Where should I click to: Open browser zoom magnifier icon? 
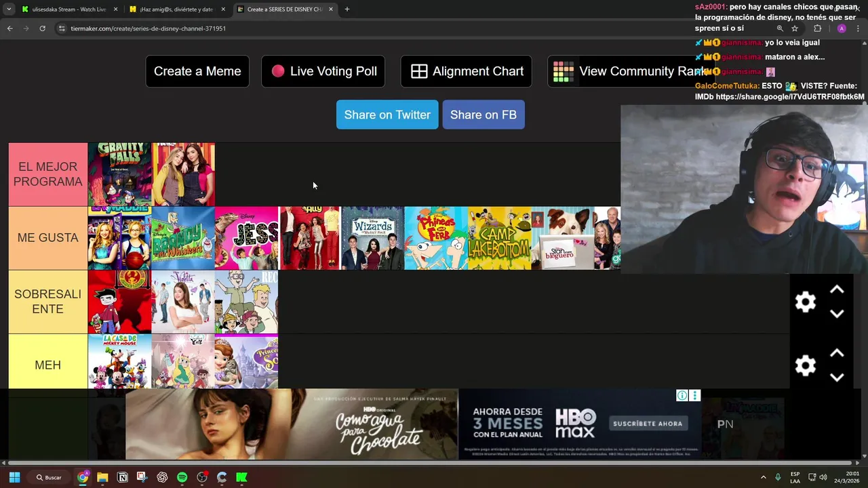pos(780,28)
